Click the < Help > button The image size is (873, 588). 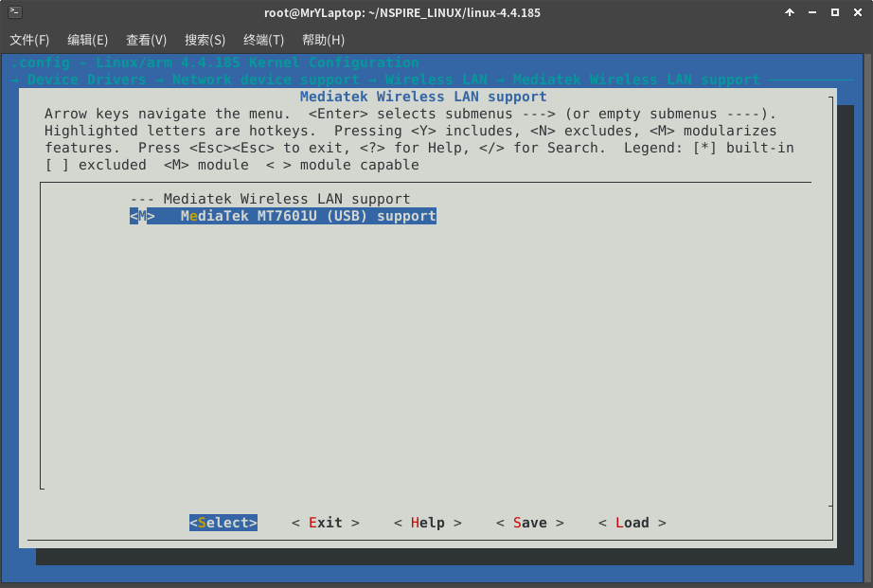pyautogui.click(x=428, y=523)
